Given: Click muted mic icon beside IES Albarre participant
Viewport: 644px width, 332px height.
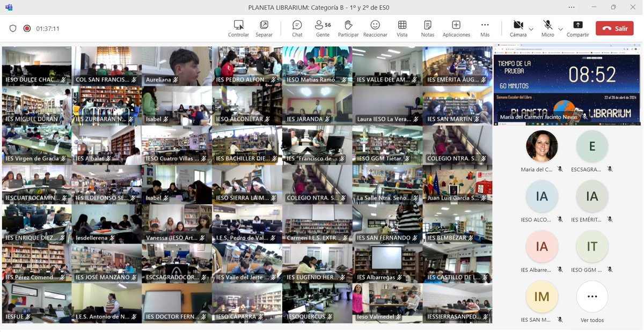Looking at the screenshot, I should [560, 270].
